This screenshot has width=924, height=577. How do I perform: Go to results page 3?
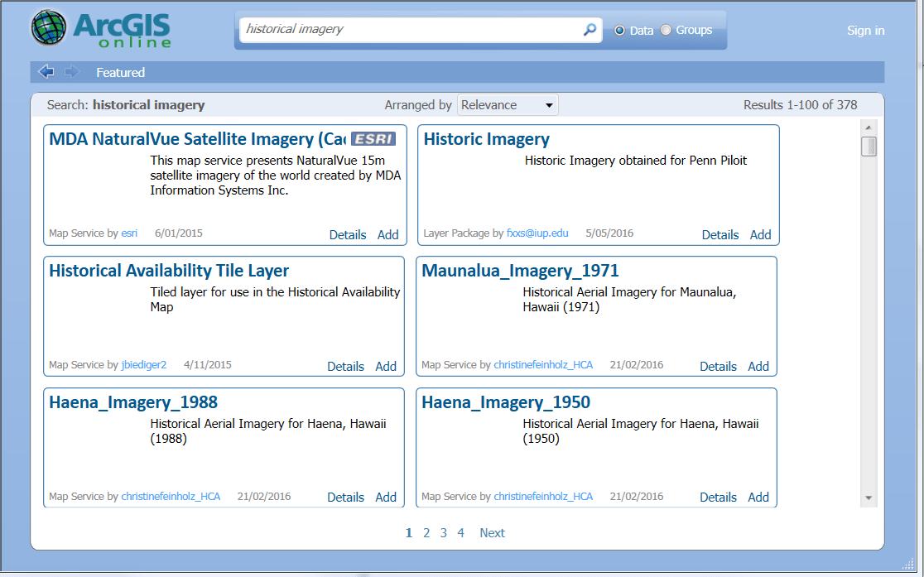click(443, 532)
